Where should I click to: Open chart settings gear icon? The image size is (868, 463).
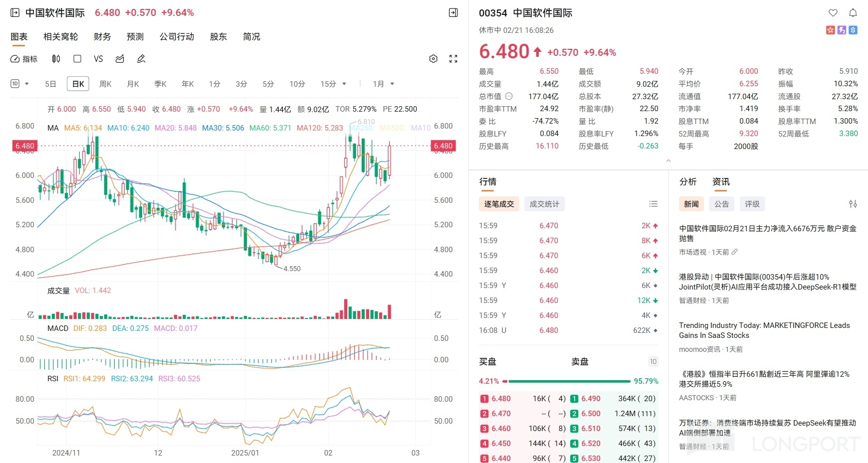click(x=433, y=59)
